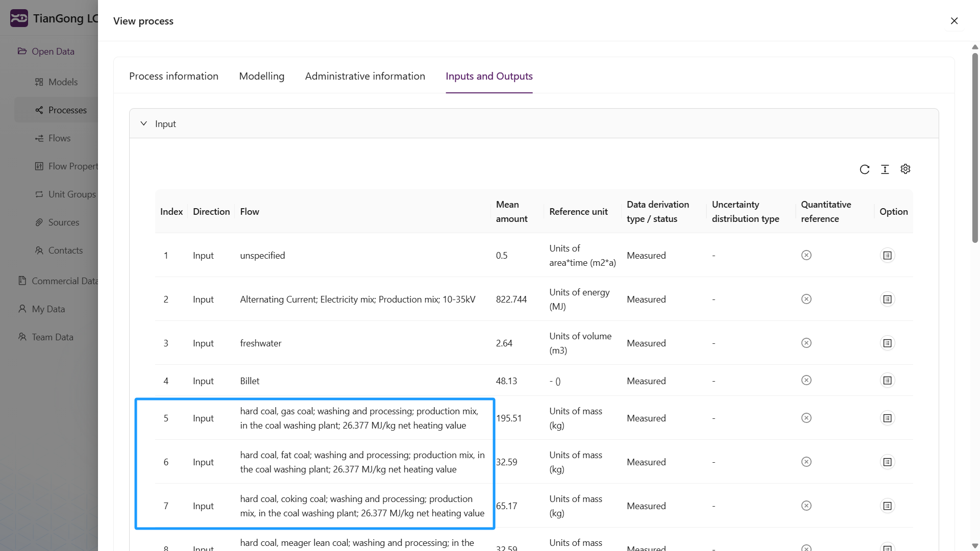The width and height of the screenshot is (980, 551).
Task: Select the Processes sidebar icon
Action: (x=39, y=110)
